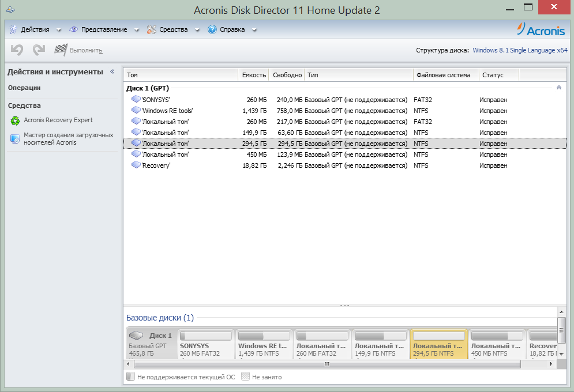
Task: Click the Операции section heading
Action: click(x=24, y=88)
